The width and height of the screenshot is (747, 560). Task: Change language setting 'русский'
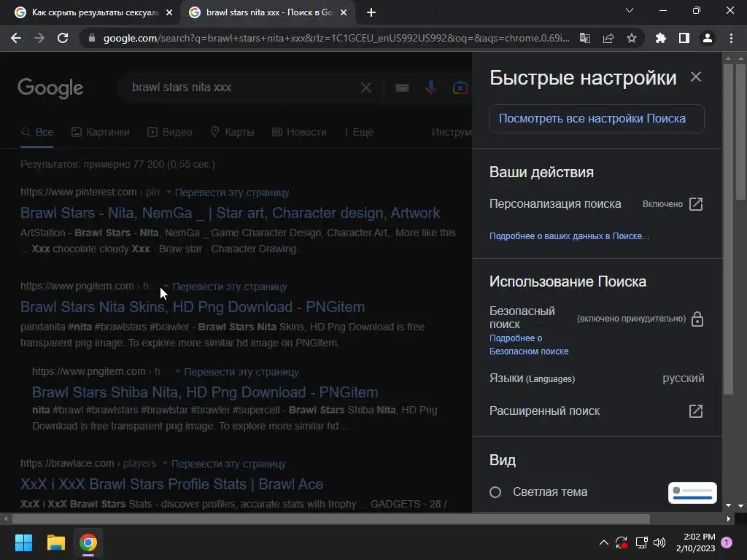683,378
